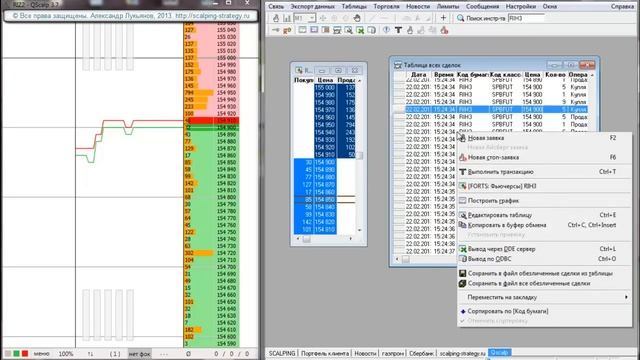Click gray color square in QScalp status bar

point(7,353)
